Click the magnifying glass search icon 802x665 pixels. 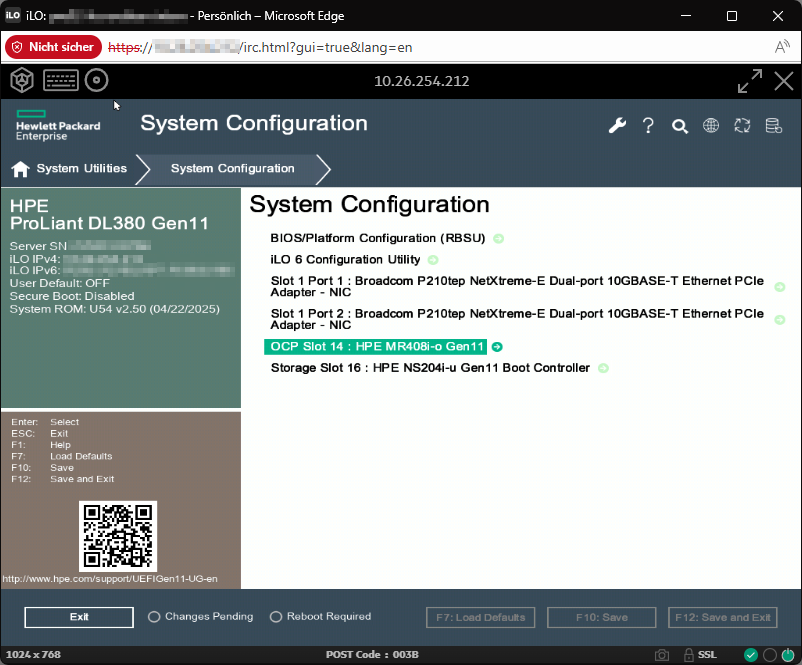pos(680,126)
